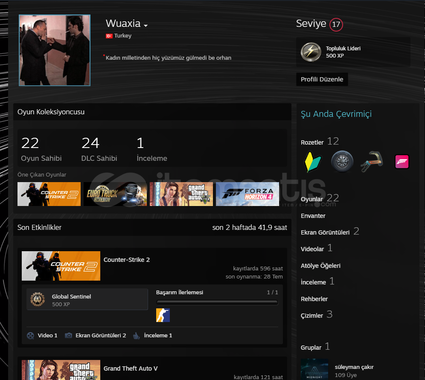The height and width of the screenshot is (380, 425).
Task: Open the Global Sentinel badge icon
Action: [37, 299]
